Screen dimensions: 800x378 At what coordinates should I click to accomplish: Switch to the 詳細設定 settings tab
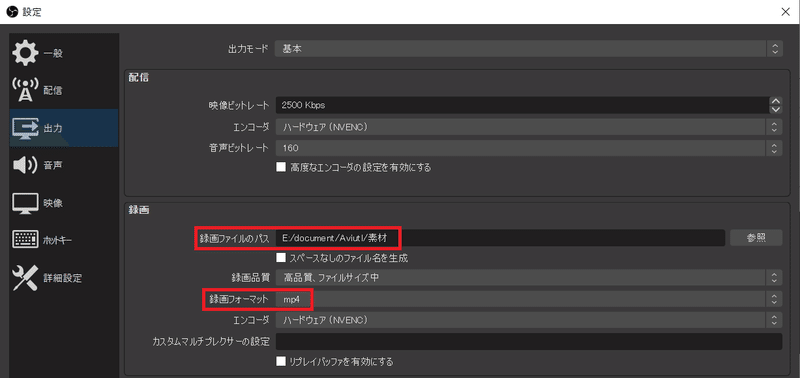click(64, 278)
